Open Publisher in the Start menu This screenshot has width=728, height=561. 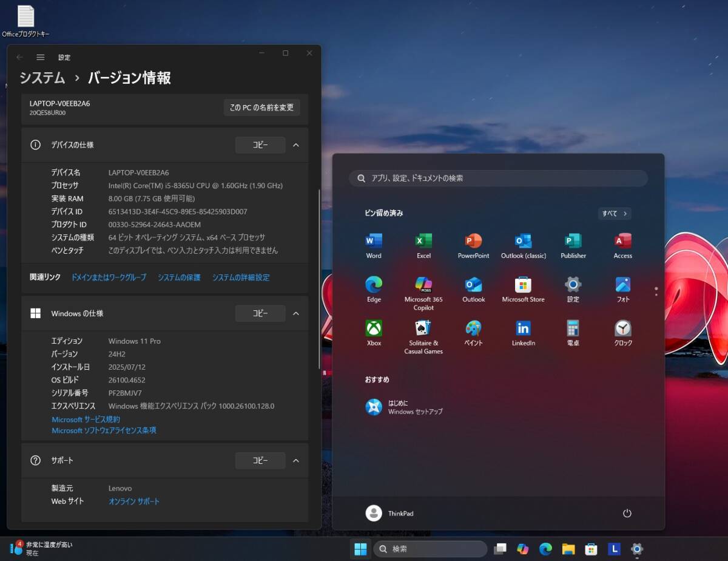click(573, 246)
